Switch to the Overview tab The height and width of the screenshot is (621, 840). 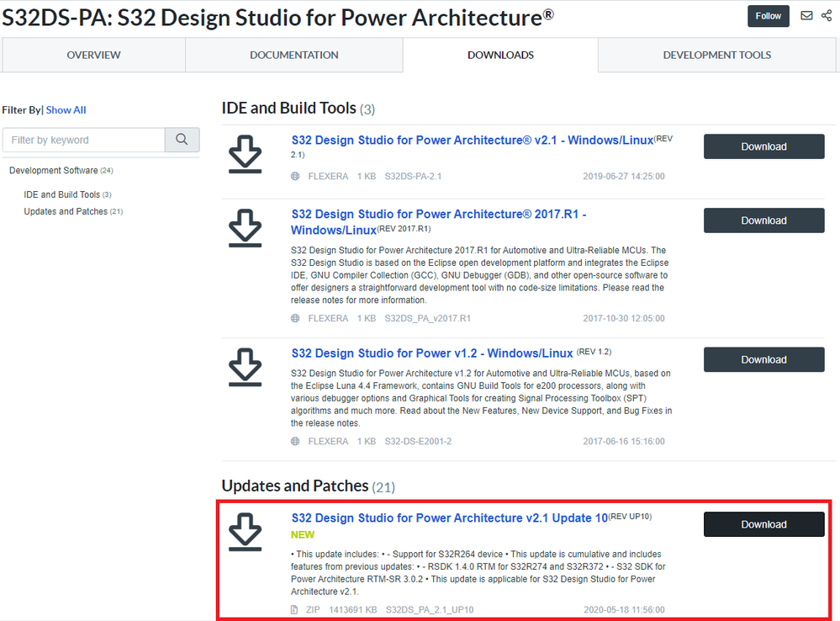pos(93,55)
